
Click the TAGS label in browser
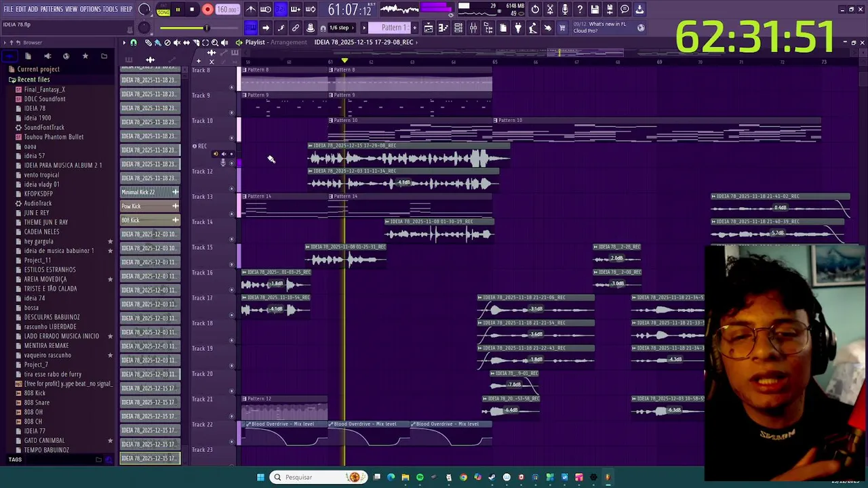click(x=15, y=460)
